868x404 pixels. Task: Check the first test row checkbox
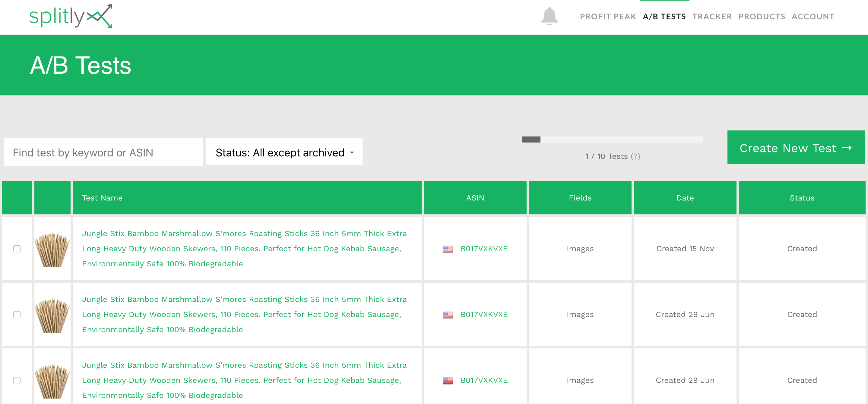(17, 249)
